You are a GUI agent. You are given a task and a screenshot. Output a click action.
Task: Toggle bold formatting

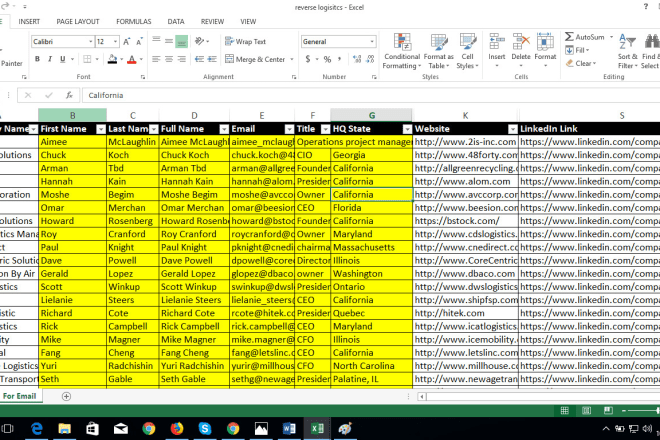tap(37, 59)
